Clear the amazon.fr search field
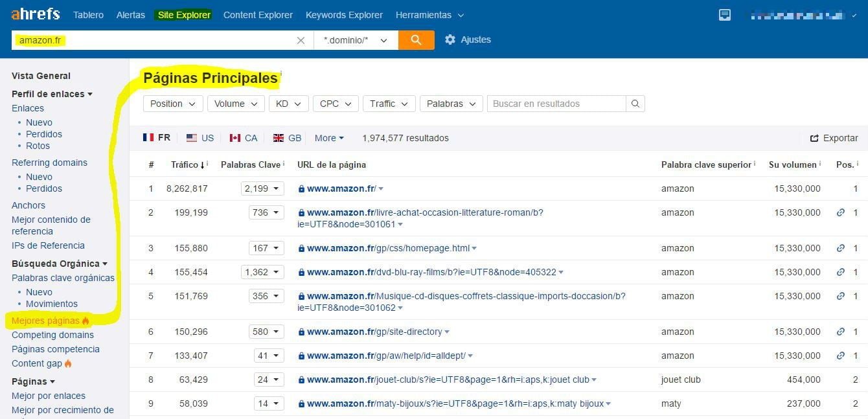The image size is (868, 419). point(301,40)
